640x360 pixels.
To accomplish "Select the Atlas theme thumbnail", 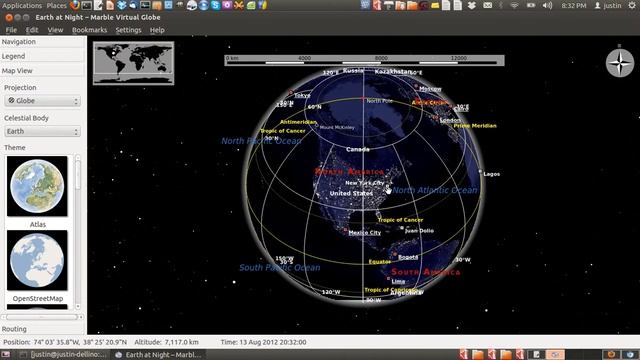I will 37,187.
